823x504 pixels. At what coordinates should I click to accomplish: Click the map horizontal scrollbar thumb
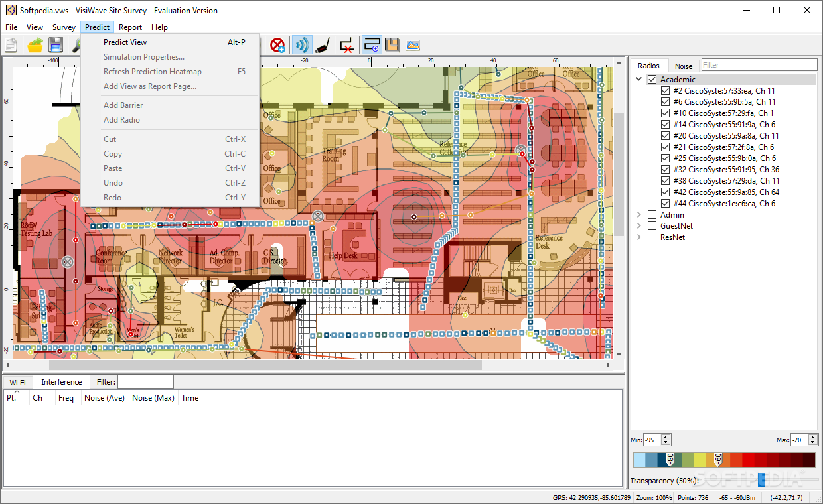[265, 365]
